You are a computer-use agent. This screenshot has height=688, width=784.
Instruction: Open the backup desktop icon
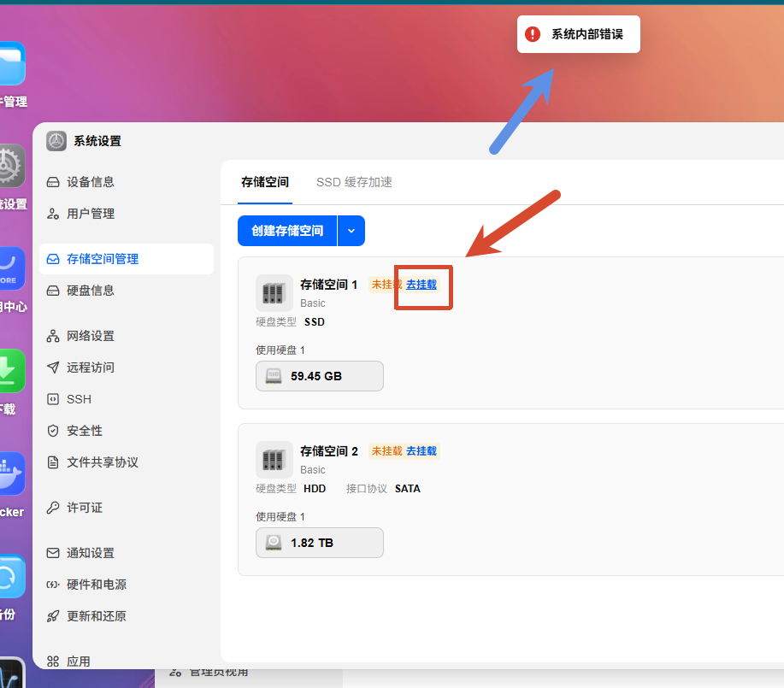(12, 576)
